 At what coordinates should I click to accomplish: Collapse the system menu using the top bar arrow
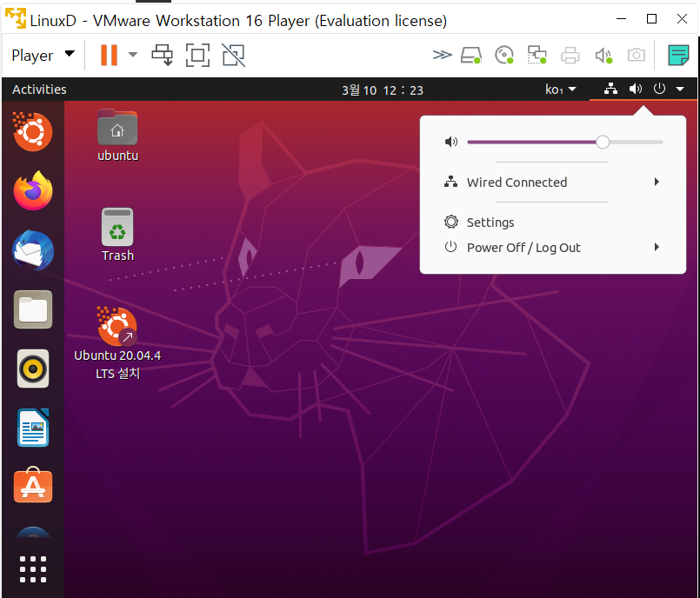(680, 90)
